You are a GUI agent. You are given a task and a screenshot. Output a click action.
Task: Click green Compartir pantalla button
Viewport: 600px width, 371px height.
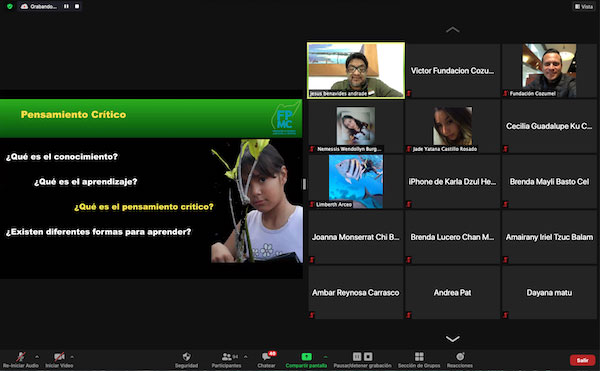(306, 360)
